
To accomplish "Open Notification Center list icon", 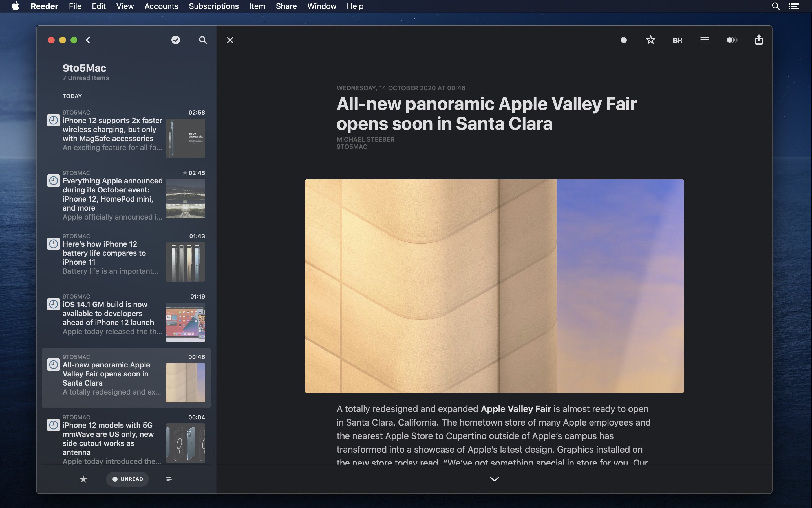I will pyautogui.click(x=794, y=6).
